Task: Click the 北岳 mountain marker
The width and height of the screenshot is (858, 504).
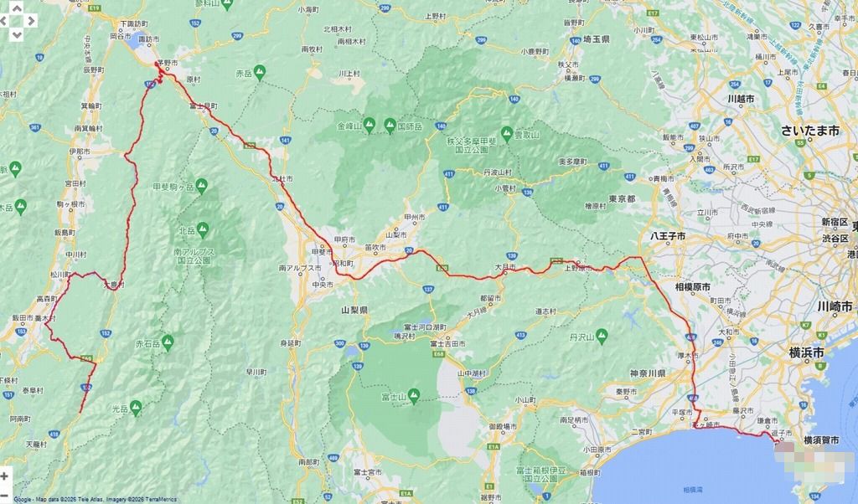Action: 201,230
